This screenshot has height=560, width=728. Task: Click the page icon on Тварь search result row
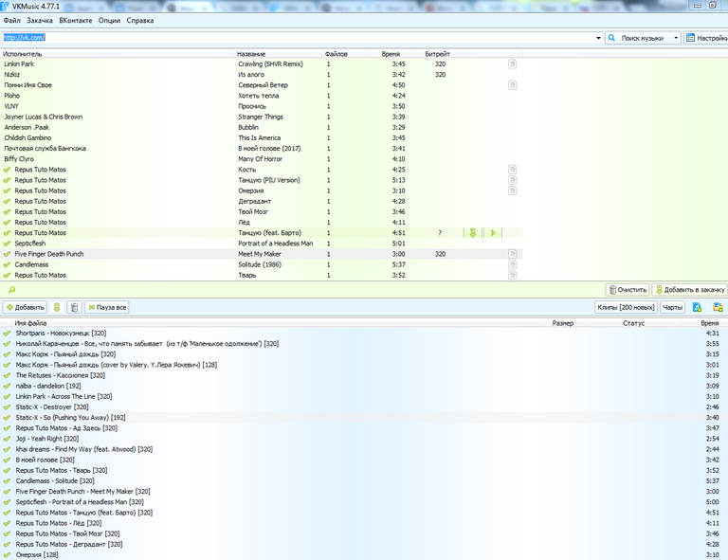(513, 275)
